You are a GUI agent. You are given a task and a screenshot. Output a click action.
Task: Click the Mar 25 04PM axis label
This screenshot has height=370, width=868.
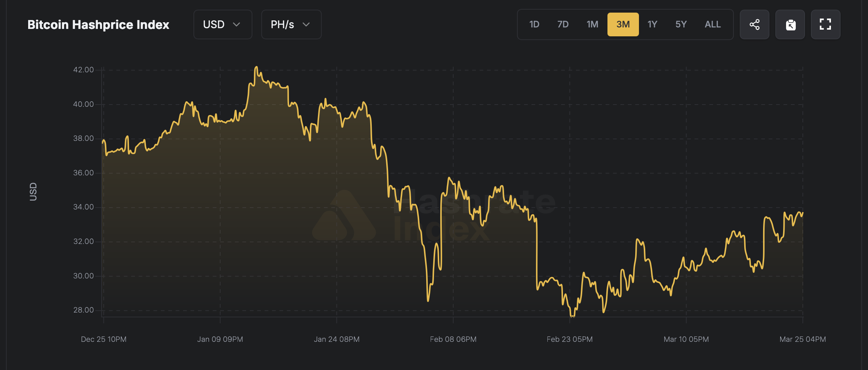click(x=803, y=339)
